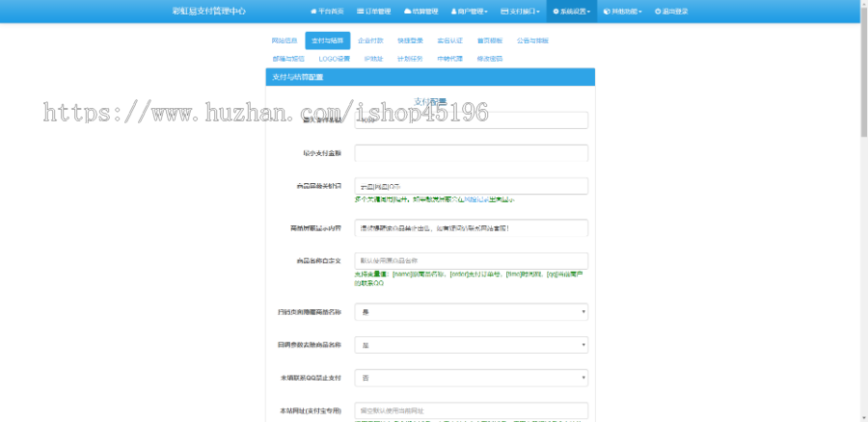The image size is (868, 422).
Task: Focus the 商品名称自定义 input field
Action: pyautogui.click(x=471, y=261)
